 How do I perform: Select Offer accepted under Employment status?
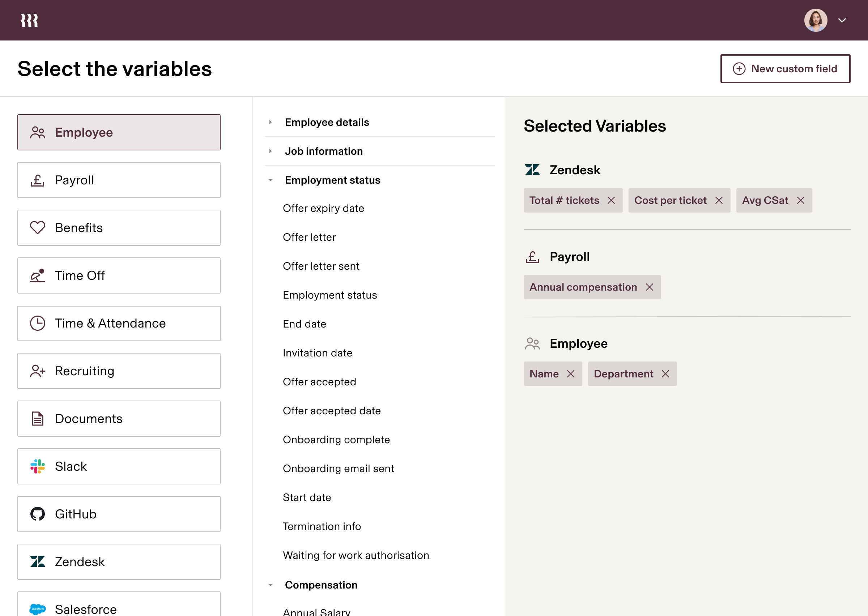(319, 382)
